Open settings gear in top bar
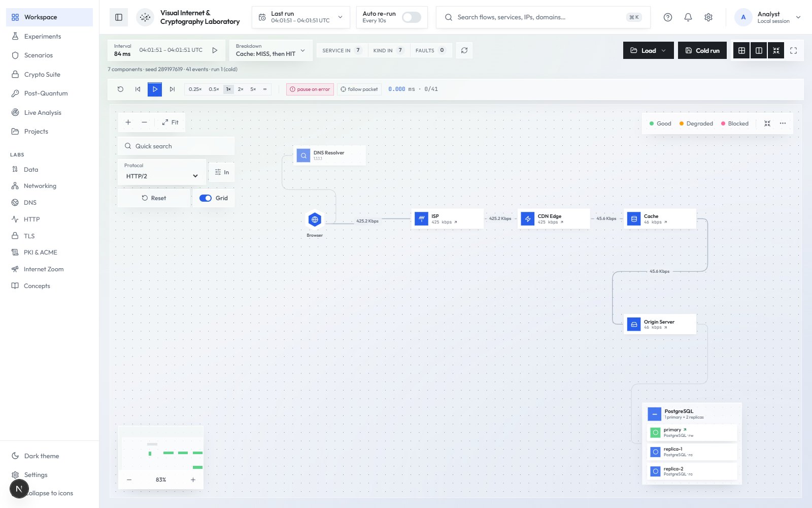The width and height of the screenshot is (812, 508). pos(708,17)
